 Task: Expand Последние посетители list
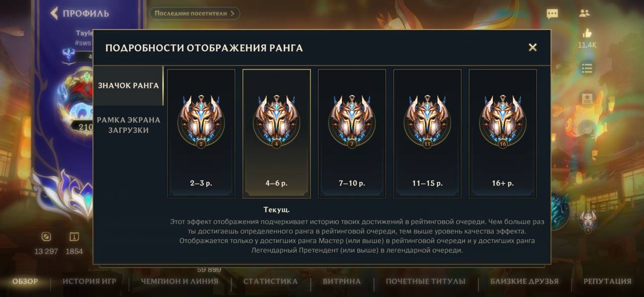[x=195, y=13]
